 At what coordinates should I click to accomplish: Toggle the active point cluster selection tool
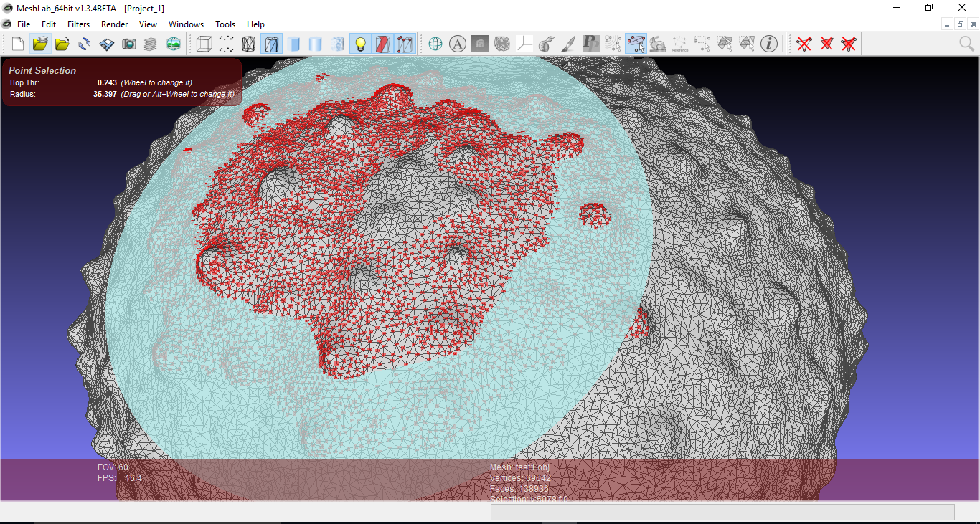click(636, 44)
